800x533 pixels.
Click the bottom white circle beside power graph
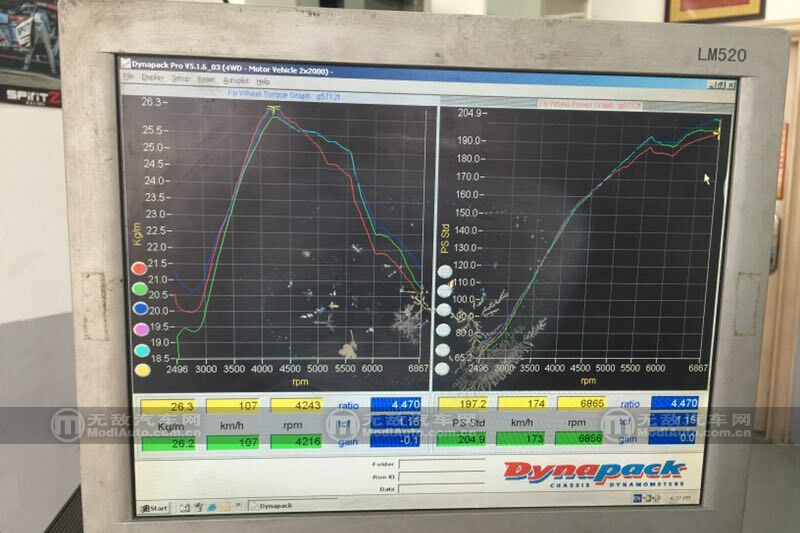442,368
